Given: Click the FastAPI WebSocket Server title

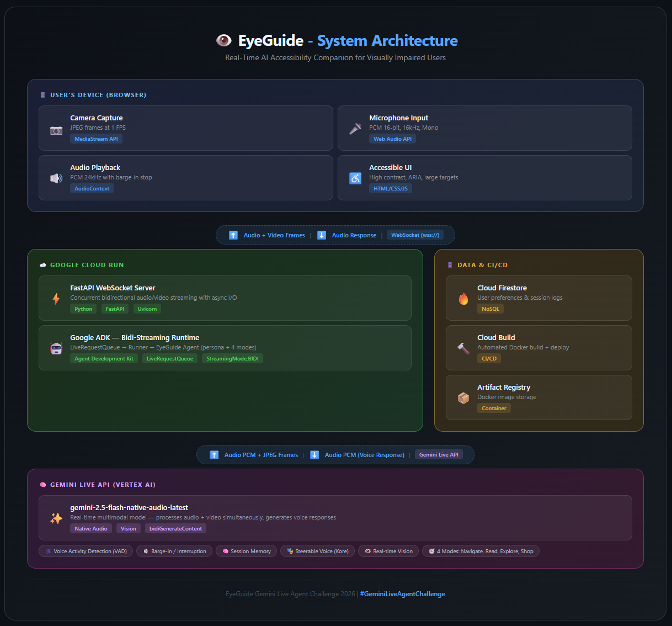Looking at the screenshot, I should (x=113, y=288).
